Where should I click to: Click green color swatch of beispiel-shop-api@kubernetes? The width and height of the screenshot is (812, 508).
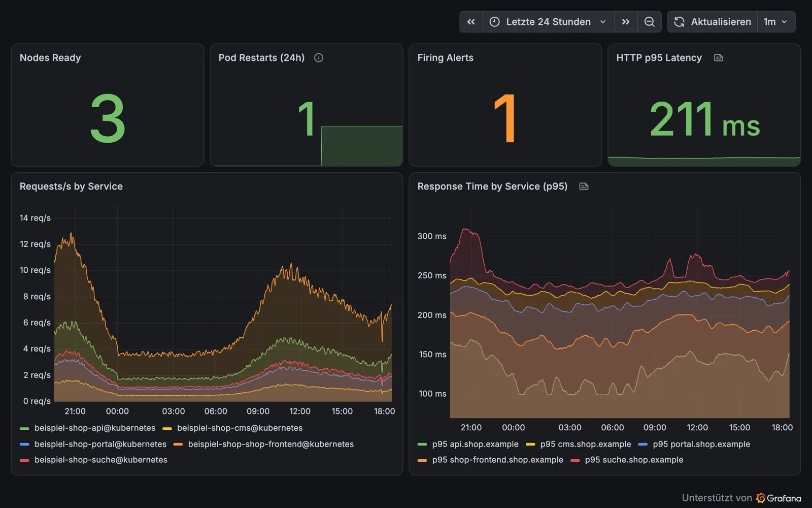(24, 429)
